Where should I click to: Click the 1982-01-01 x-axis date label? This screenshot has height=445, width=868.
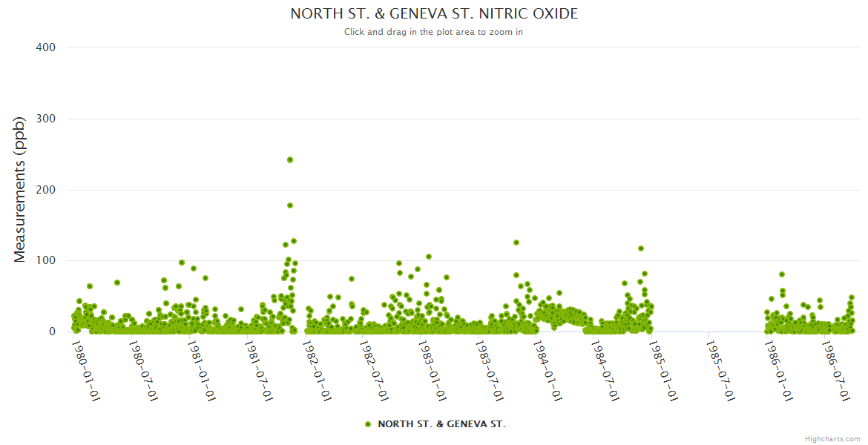317,371
